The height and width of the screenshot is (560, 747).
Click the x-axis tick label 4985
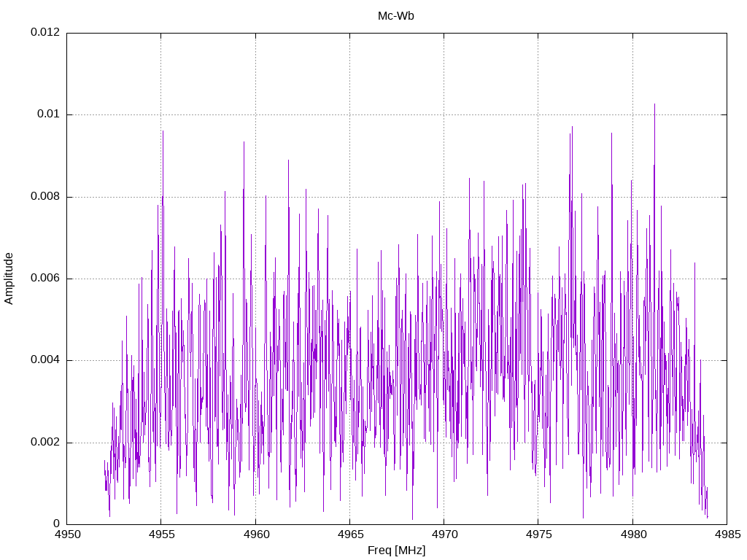(727, 534)
